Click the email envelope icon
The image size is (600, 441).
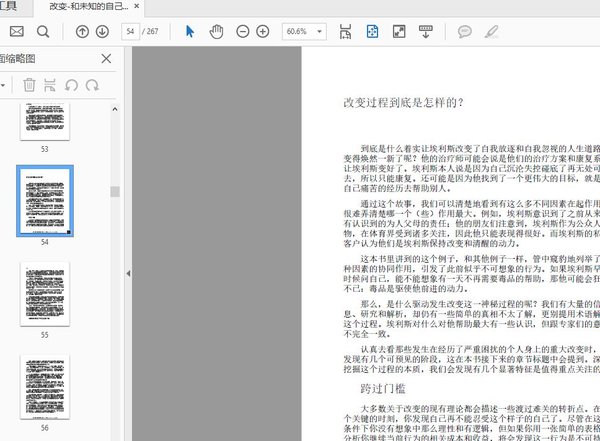click(16, 31)
